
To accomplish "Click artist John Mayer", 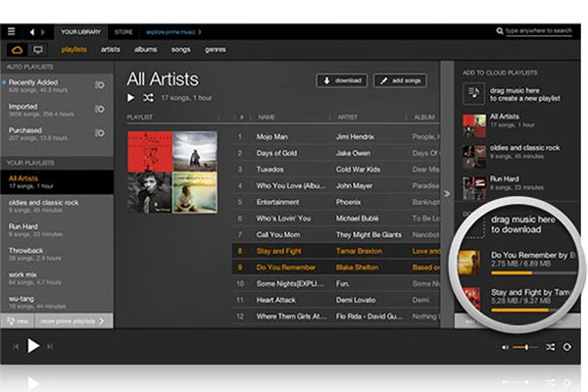I will click(x=355, y=185).
